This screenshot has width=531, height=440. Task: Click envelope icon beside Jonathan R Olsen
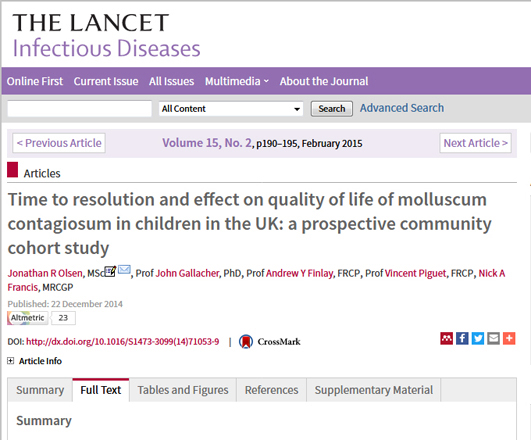[125, 270]
